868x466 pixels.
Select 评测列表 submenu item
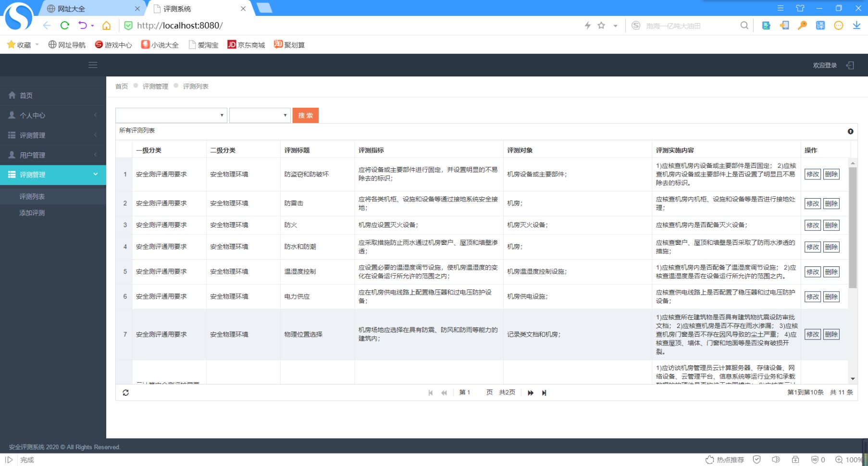click(x=53, y=196)
